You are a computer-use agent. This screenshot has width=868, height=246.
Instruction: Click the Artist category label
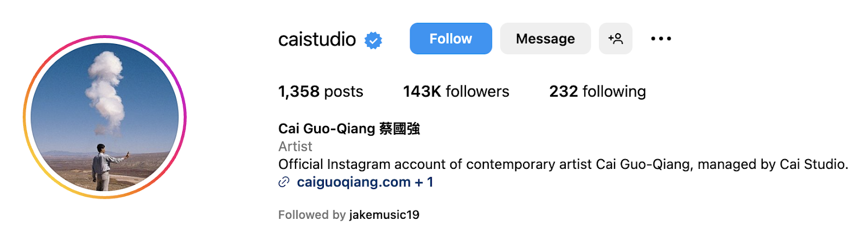295,147
